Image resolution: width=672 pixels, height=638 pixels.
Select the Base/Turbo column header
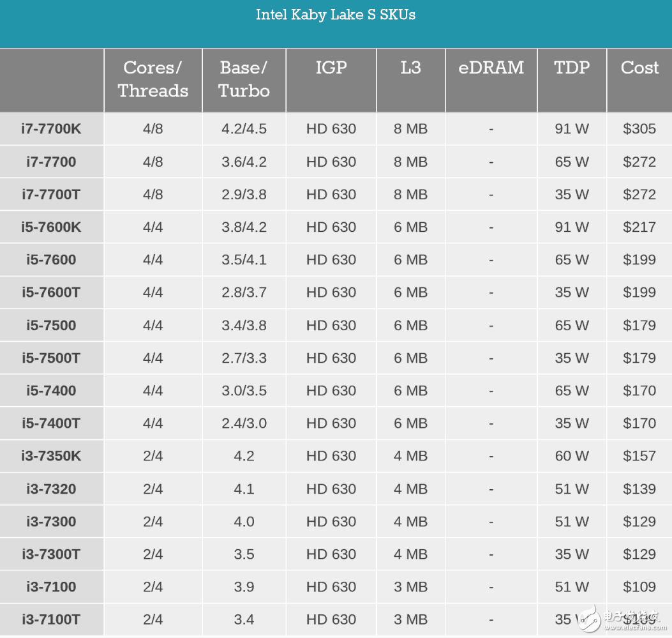tap(244, 79)
